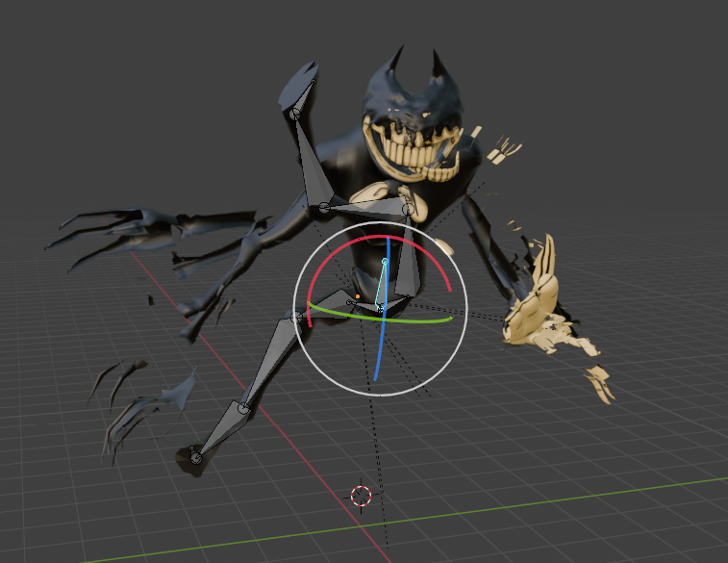Viewport: 728px width, 563px height.
Task: Select the foot bone joint at the ankle
Action: [196, 458]
